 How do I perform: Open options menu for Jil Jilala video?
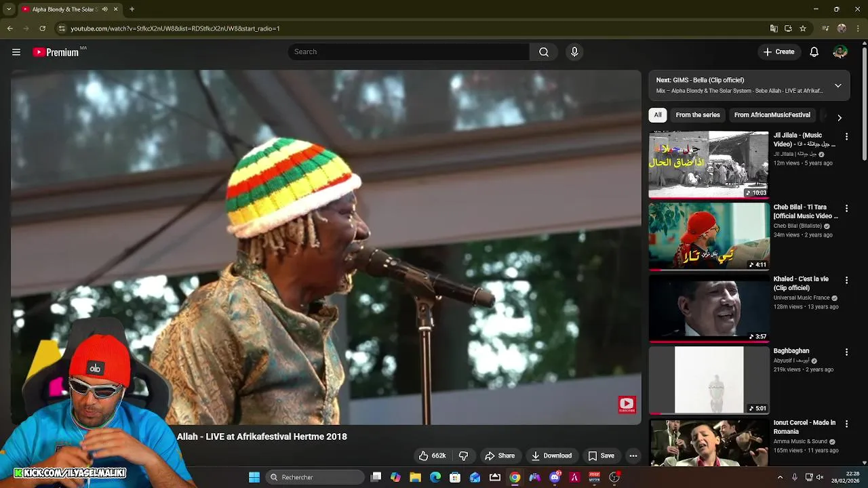(846, 137)
